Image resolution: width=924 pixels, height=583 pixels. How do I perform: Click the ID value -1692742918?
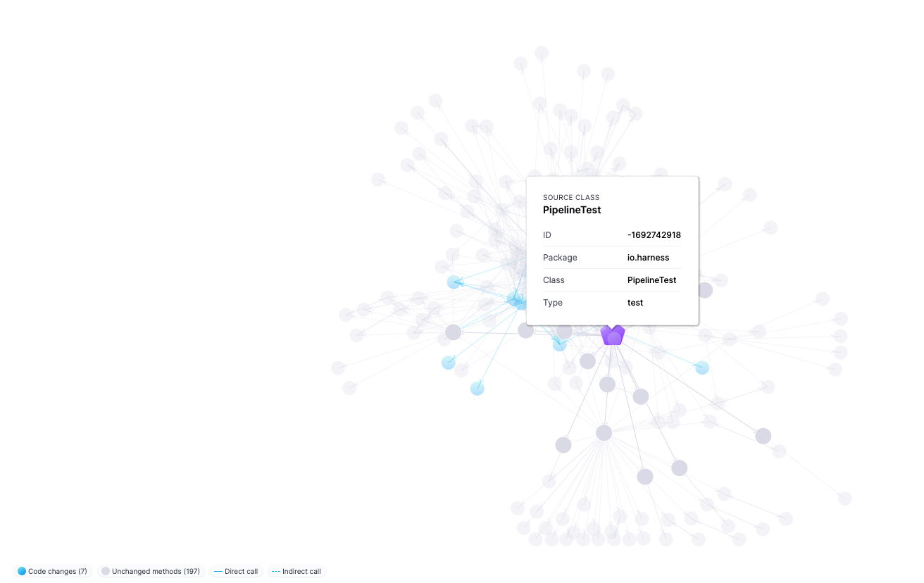[654, 235]
